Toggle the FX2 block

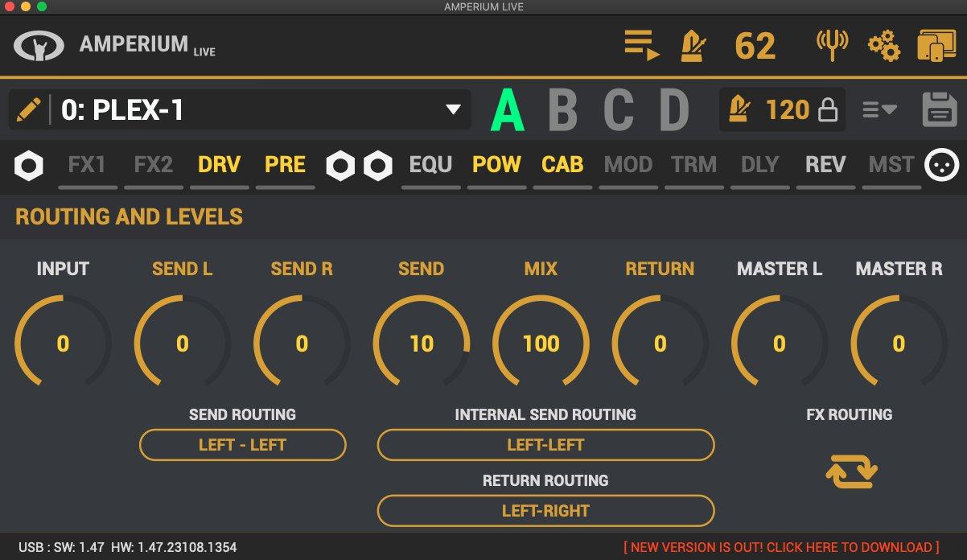[154, 165]
